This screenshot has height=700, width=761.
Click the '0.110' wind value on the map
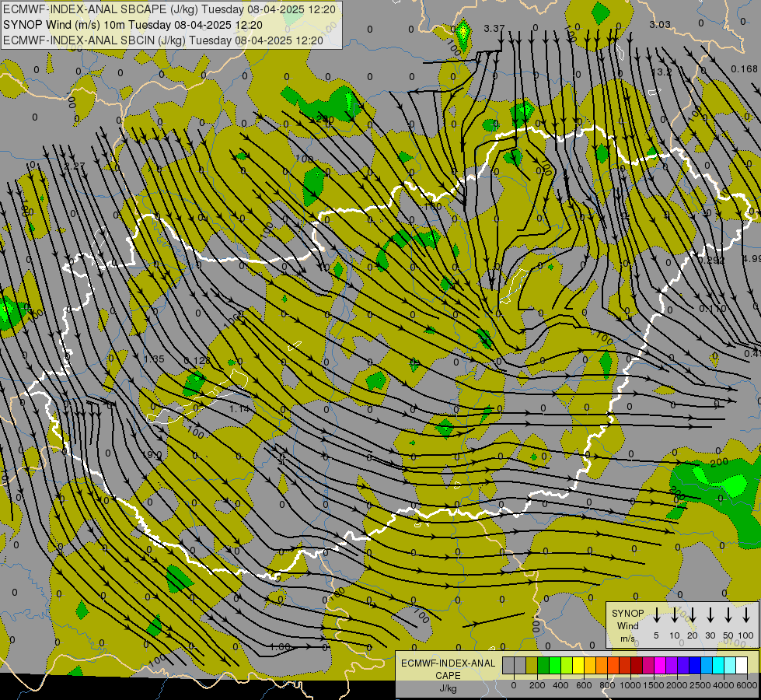point(713,309)
